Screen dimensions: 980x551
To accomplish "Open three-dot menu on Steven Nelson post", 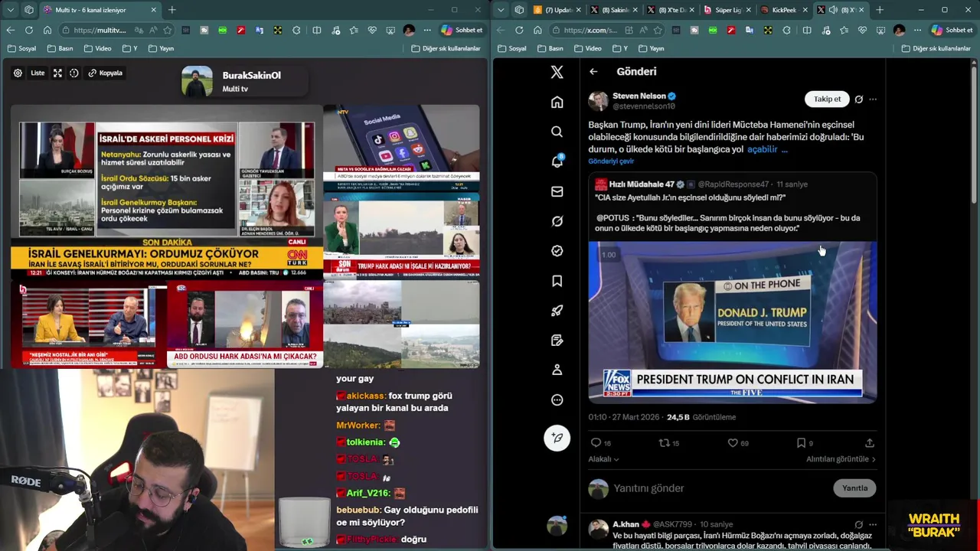I will pos(873,99).
